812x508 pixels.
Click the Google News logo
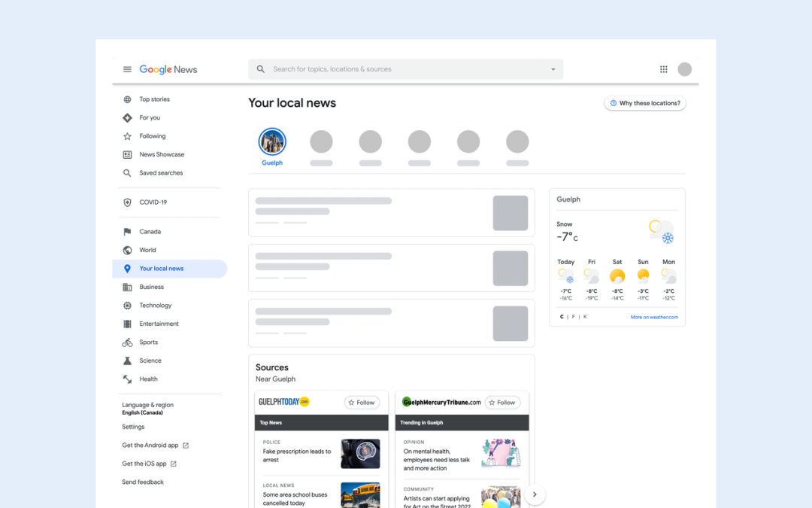pos(168,69)
